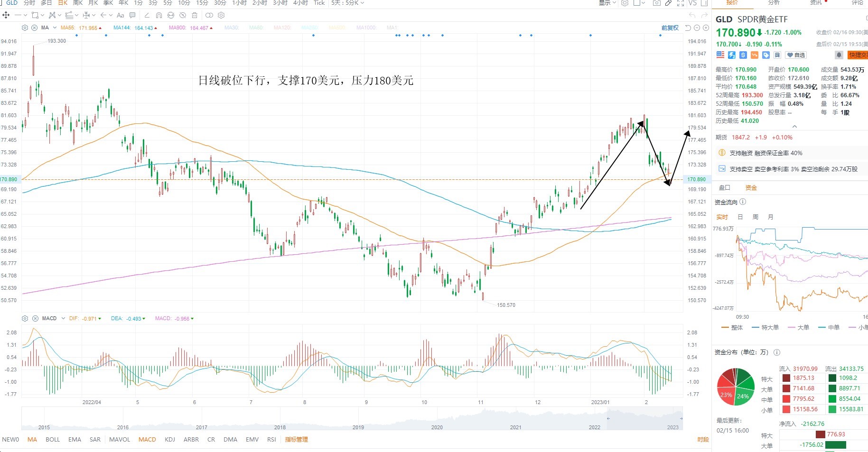
Task: Open the layout window dropdown
Action: click(639, 3)
